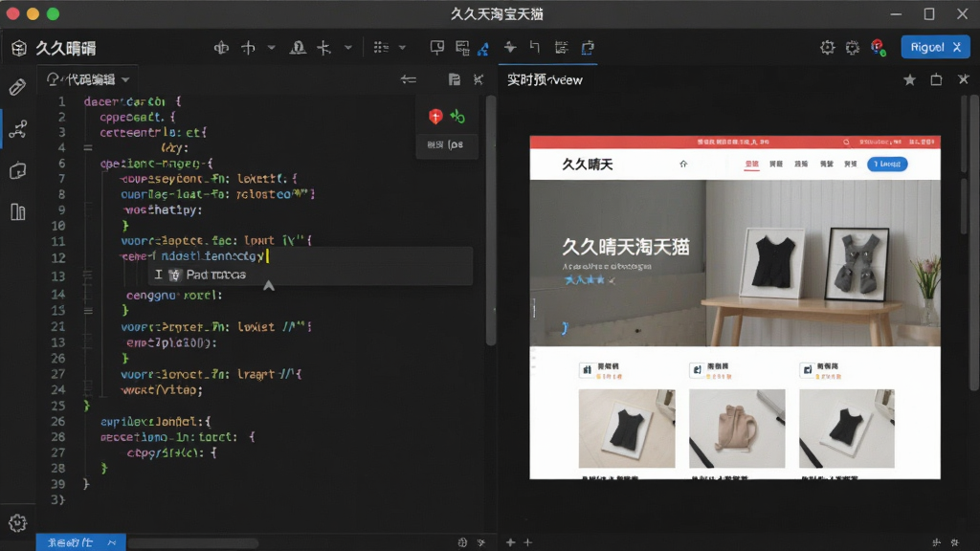Click the 久久晴天 logo in preview
This screenshot has height=551, width=980.
pyautogui.click(x=587, y=165)
